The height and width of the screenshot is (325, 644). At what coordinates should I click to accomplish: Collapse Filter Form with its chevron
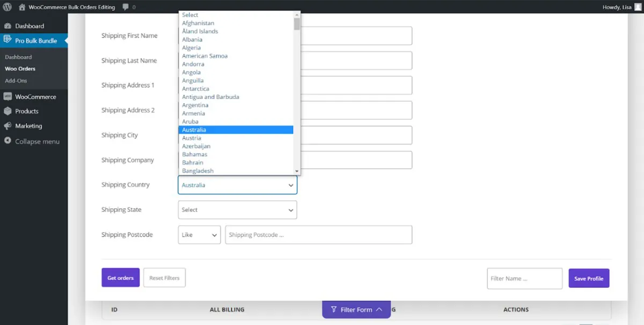click(x=379, y=309)
